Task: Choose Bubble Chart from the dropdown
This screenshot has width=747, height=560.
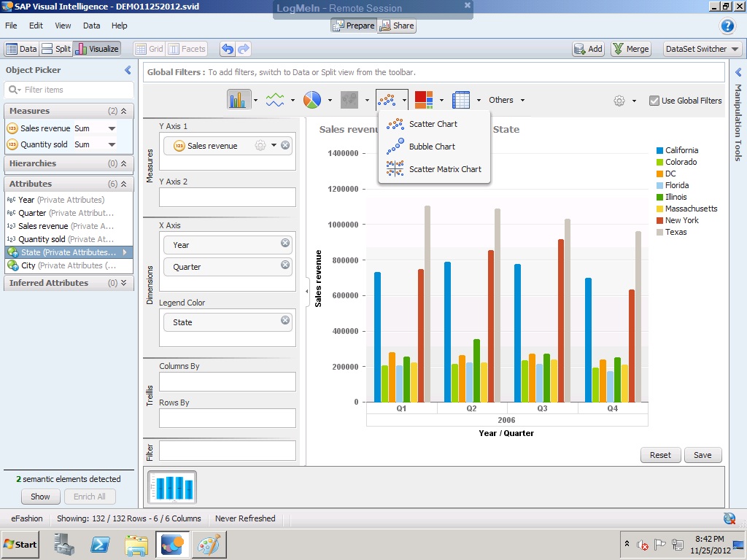Action: tap(433, 147)
